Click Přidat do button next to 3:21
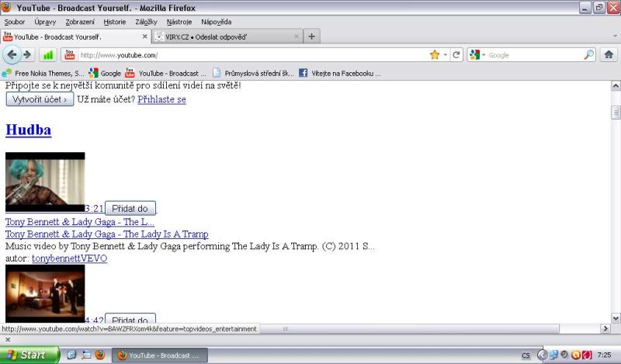 click(x=130, y=208)
